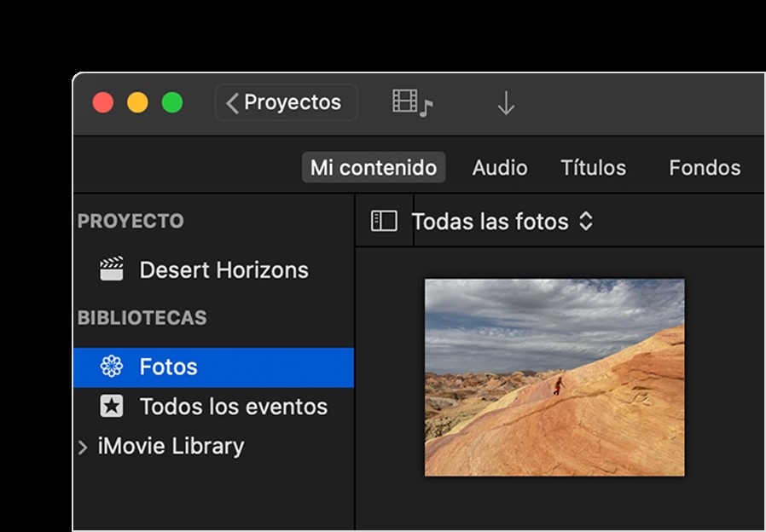Viewport: 766px width, 532px height.
Task: Click the star icon beside Todos los eventos
Action: [x=112, y=406]
